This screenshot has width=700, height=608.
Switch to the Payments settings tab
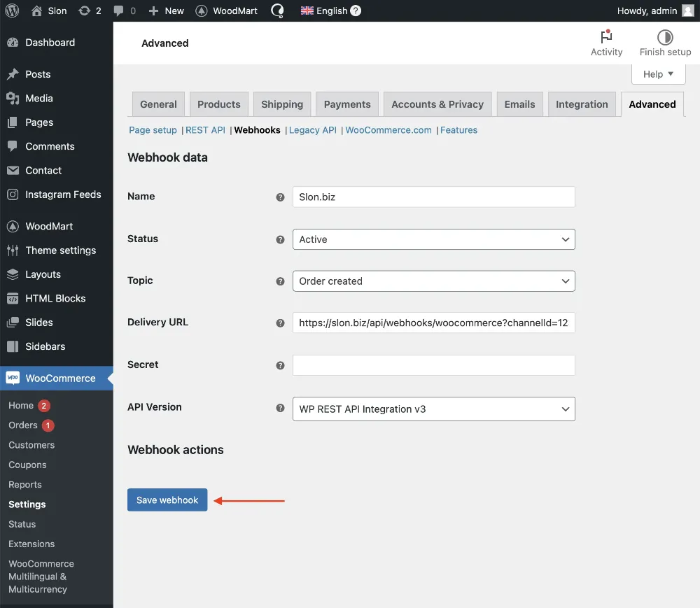pyautogui.click(x=347, y=104)
